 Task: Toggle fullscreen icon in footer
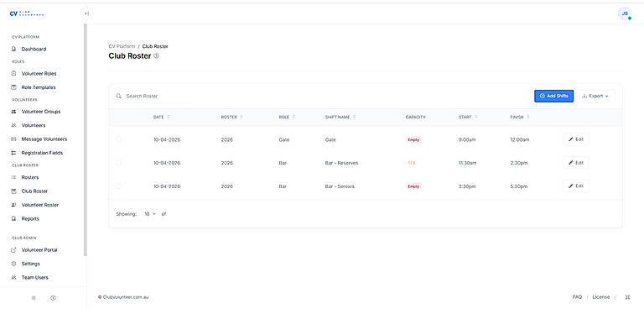click(627, 296)
